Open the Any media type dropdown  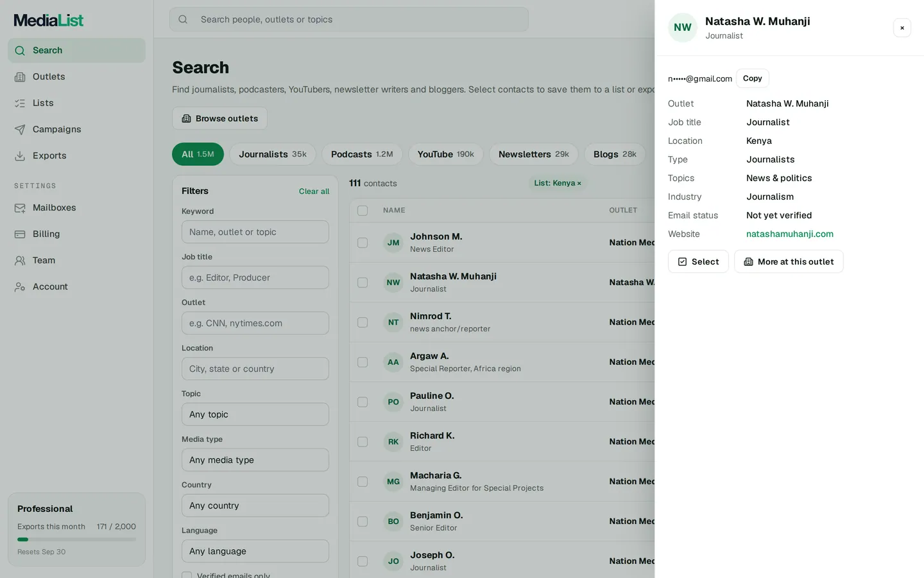coord(255,460)
